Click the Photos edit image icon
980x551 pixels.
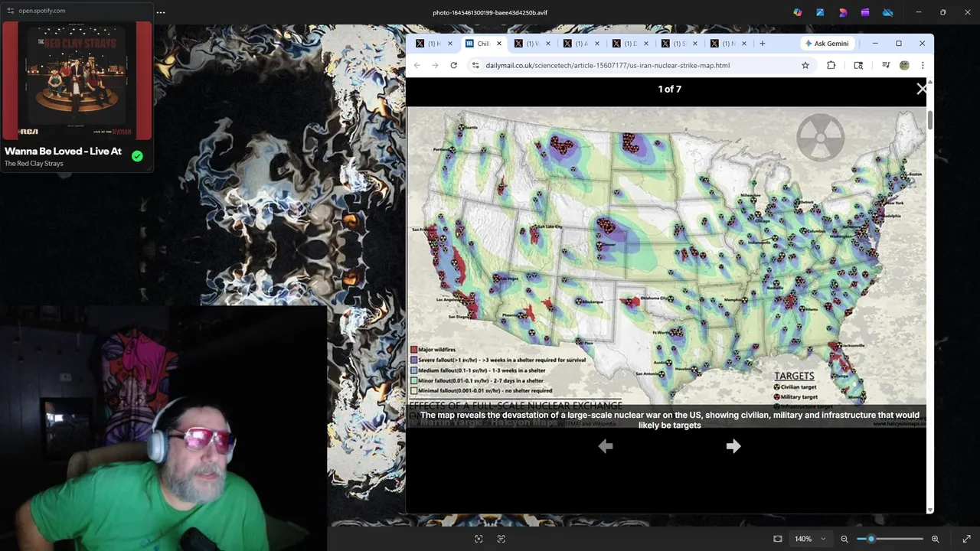coord(820,12)
